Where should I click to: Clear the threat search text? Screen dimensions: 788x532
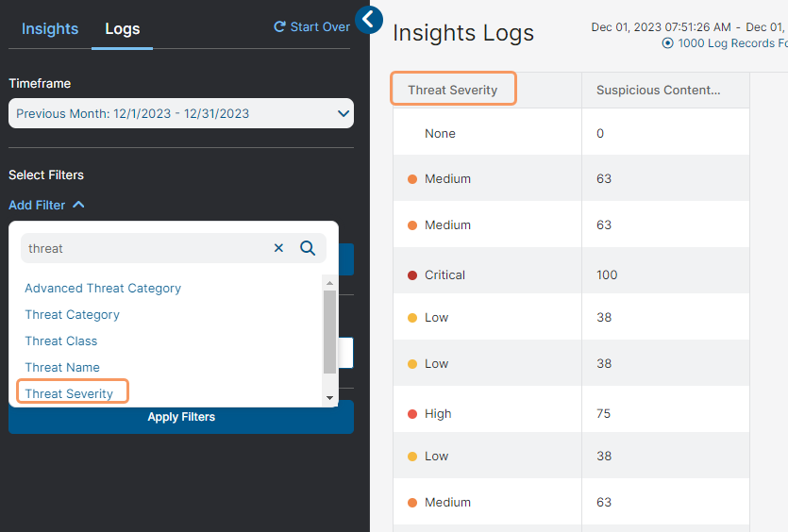278,248
